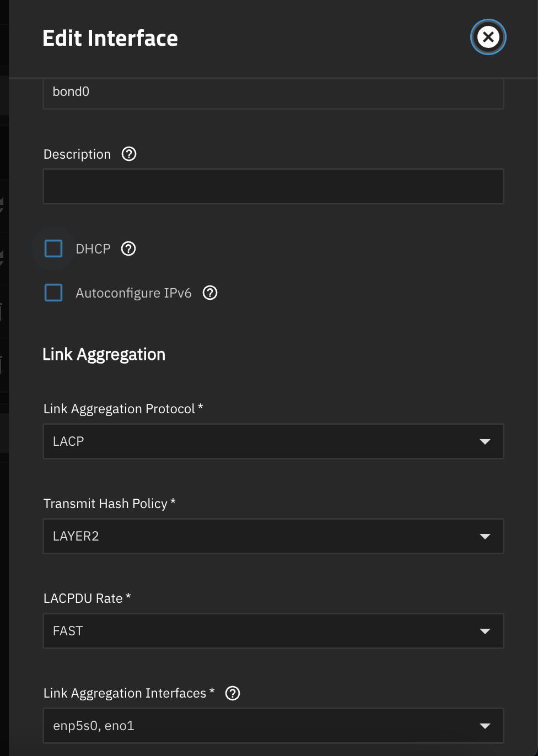The image size is (538, 756).
Task: Click the Link Aggregation section heading
Action: [x=104, y=355]
